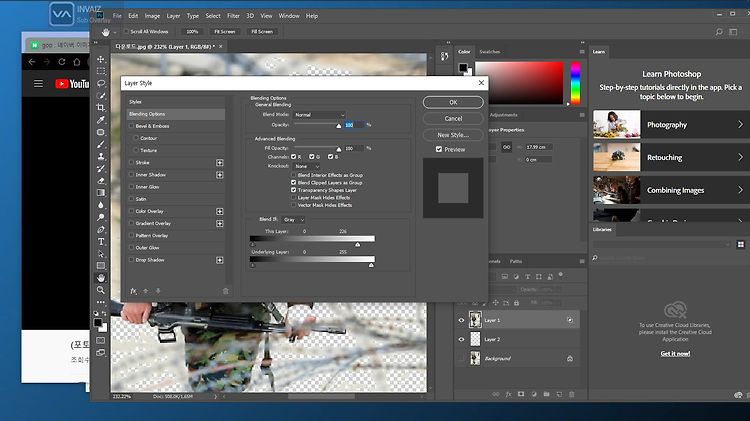750x421 pixels.
Task: Open the Image menu
Action: (x=152, y=16)
